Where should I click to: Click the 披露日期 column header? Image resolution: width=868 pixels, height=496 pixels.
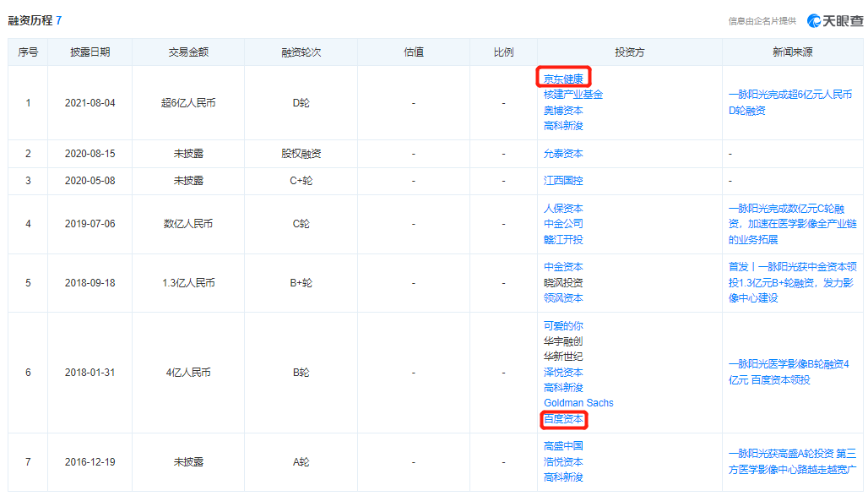coord(90,52)
